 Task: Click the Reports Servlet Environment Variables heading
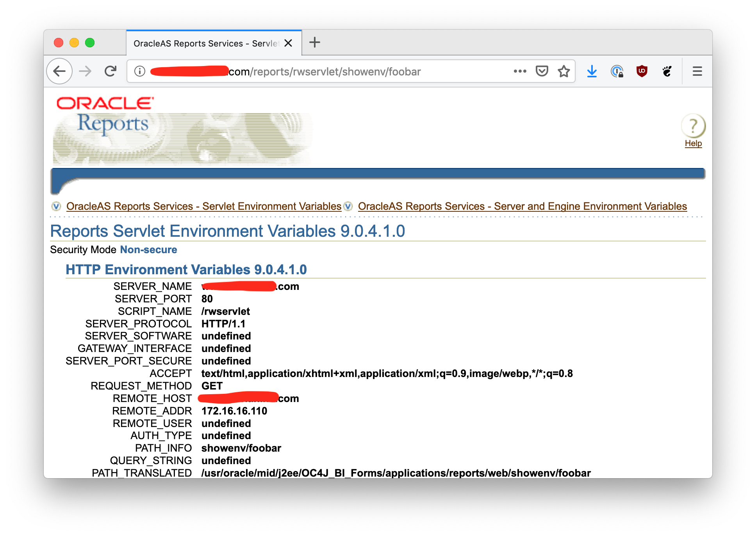[228, 231]
